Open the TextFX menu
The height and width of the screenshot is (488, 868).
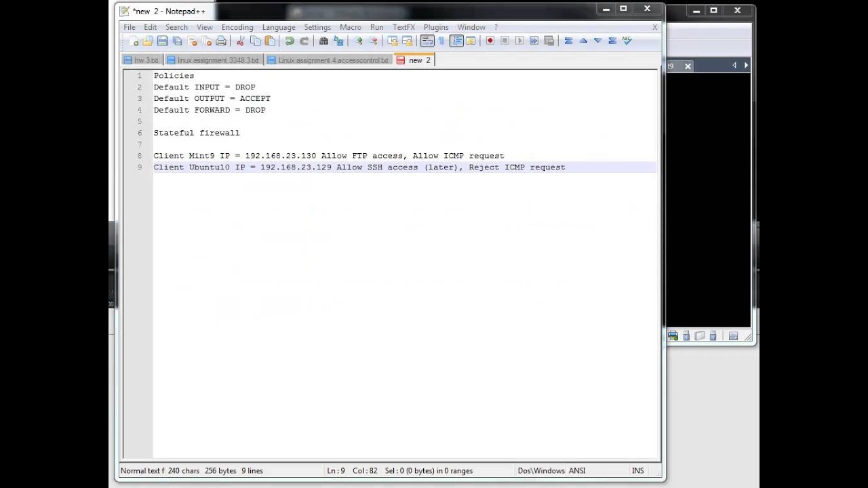coord(403,27)
